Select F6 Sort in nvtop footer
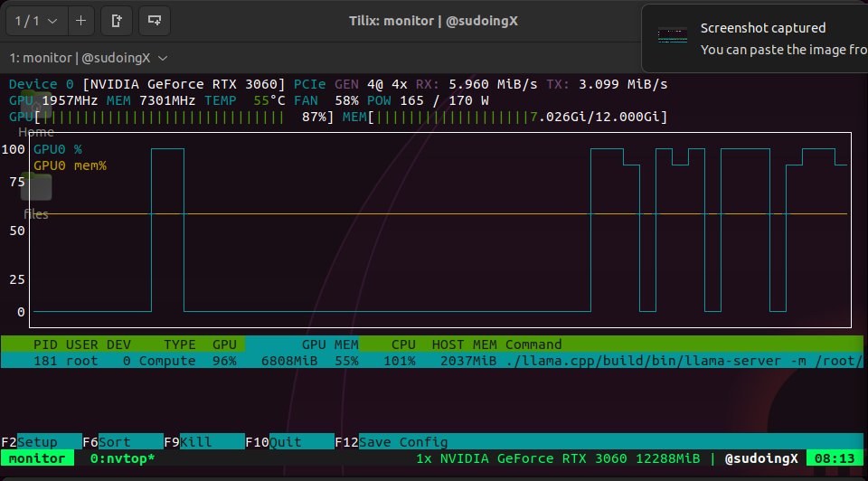868x481 pixels. [106, 442]
